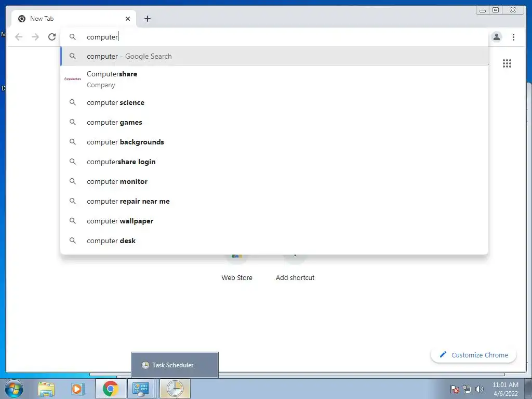Select the 'computershare login' suggestion
Screen dimensions: 532x399
[274, 162]
